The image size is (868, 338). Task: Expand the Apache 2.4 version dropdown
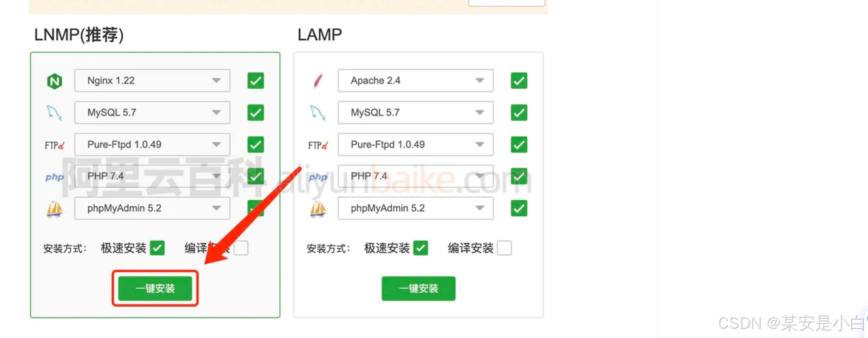pos(415,81)
